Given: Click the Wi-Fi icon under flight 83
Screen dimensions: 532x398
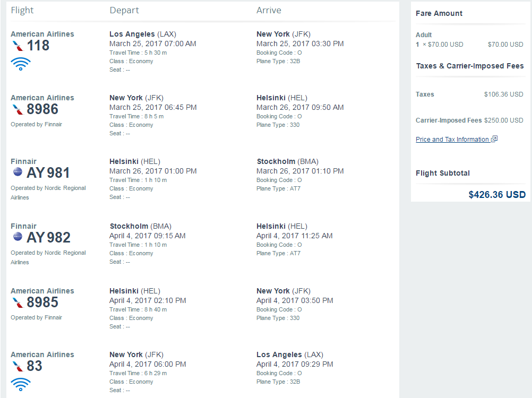Looking at the screenshot, I should coord(21,384).
